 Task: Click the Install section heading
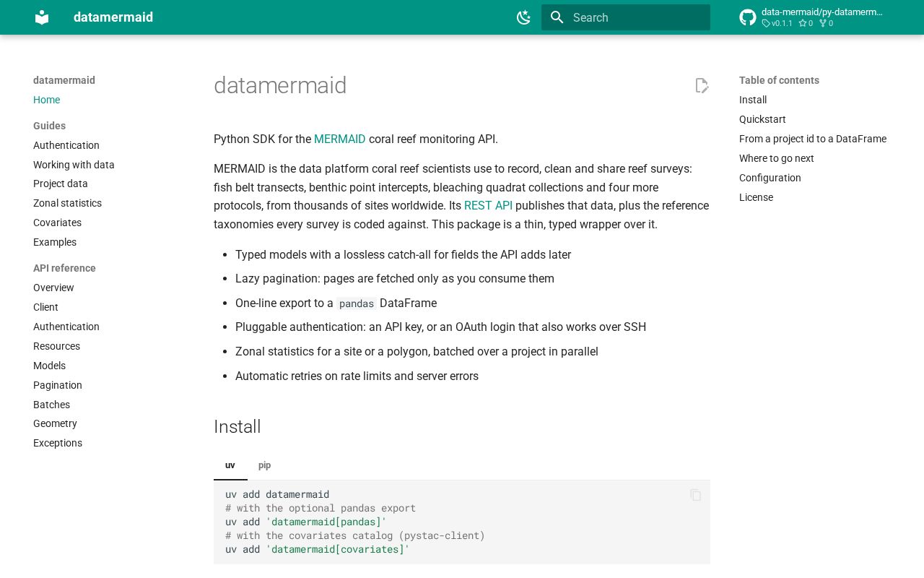click(x=237, y=427)
